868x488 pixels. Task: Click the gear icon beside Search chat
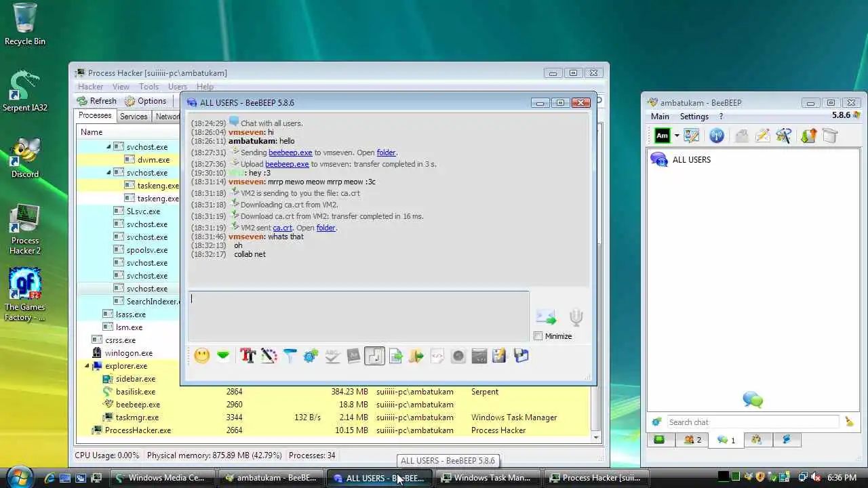[656, 422]
